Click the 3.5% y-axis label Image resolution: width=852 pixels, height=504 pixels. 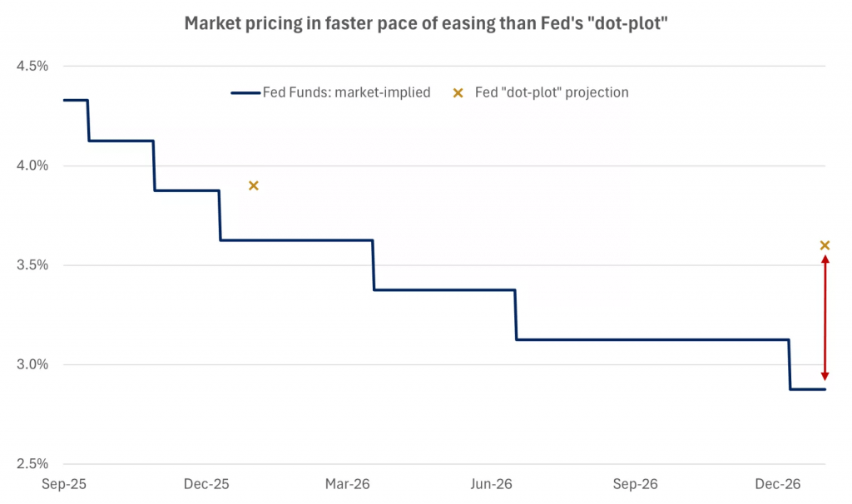pos(32,265)
